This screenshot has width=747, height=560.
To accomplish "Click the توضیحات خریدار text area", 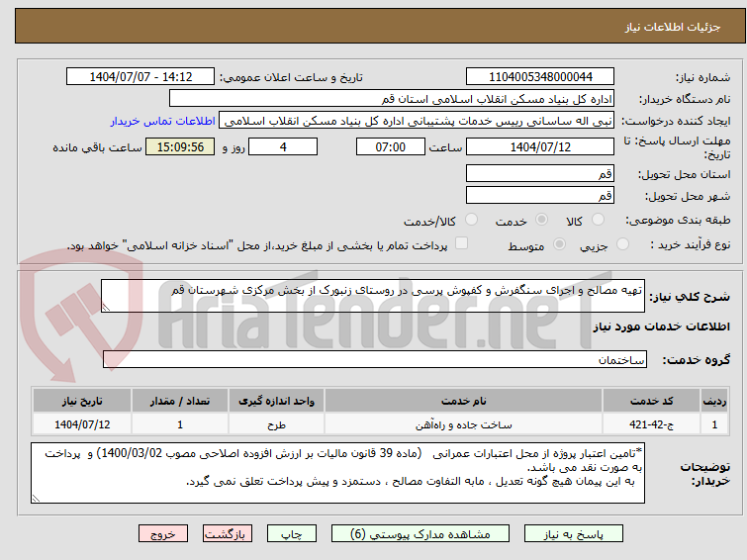I will pyautogui.click(x=337, y=473).
